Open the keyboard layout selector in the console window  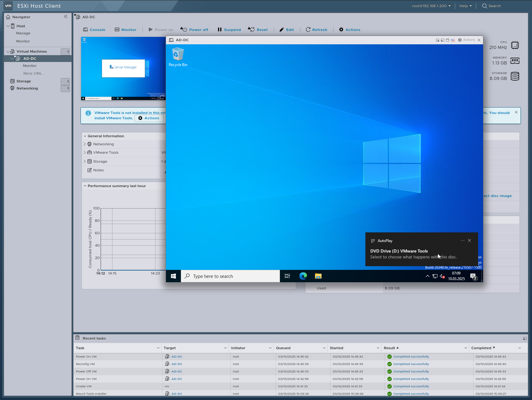(453, 40)
